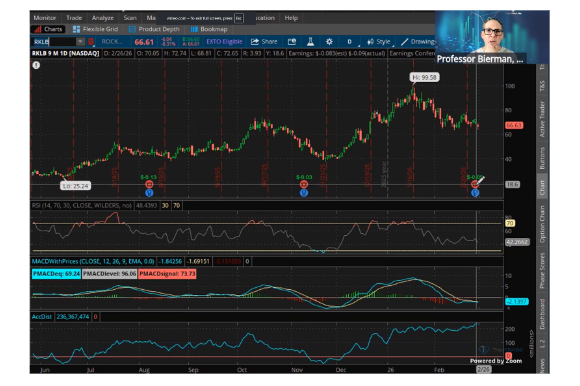Open the Edit Studies flask icon
Viewport: 580px width, 386px height.
coord(310,42)
